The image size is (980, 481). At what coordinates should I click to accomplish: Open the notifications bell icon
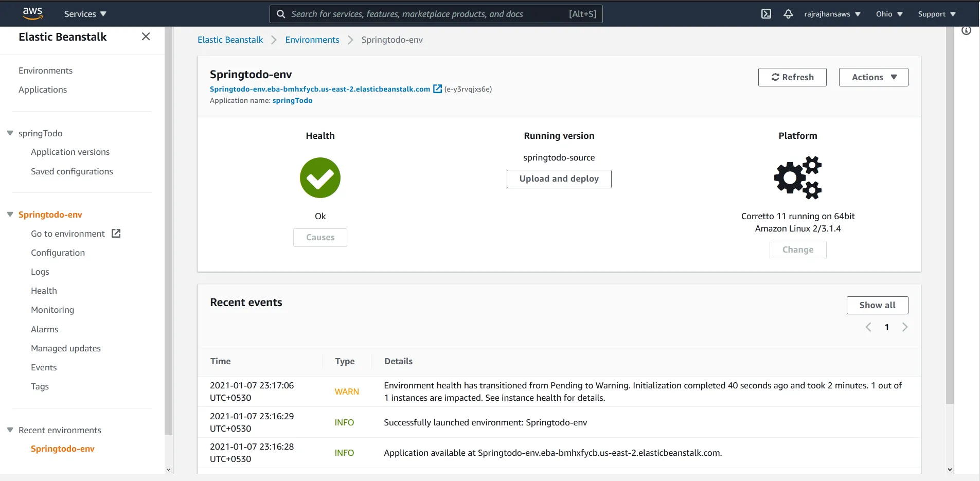click(x=788, y=14)
